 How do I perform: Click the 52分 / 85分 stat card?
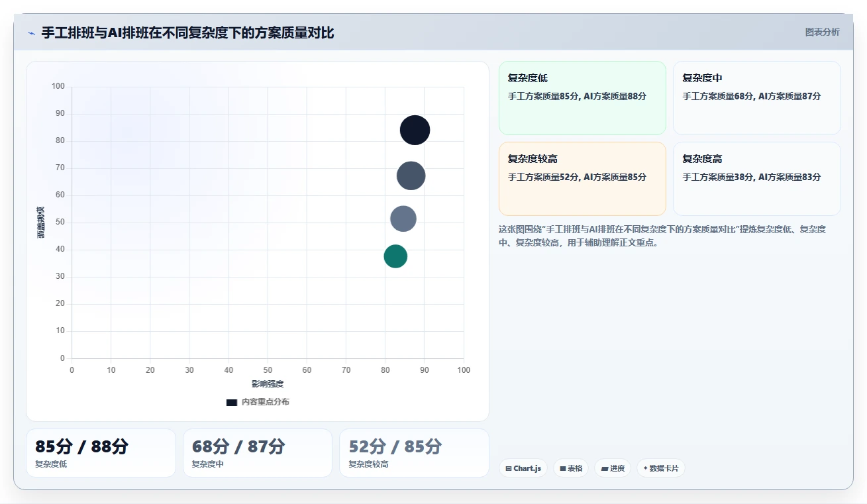coord(414,453)
